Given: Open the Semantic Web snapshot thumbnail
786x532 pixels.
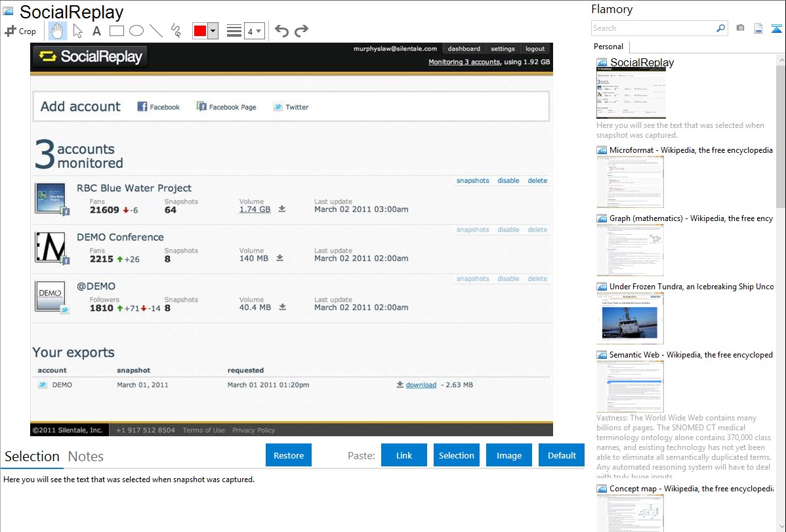Looking at the screenshot, I should click(x=630, y=386).
